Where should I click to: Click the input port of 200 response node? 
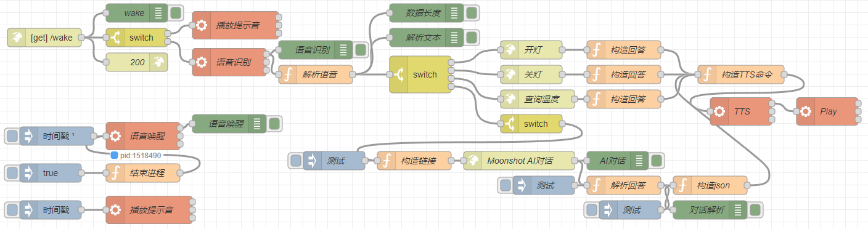click(106, 62)
